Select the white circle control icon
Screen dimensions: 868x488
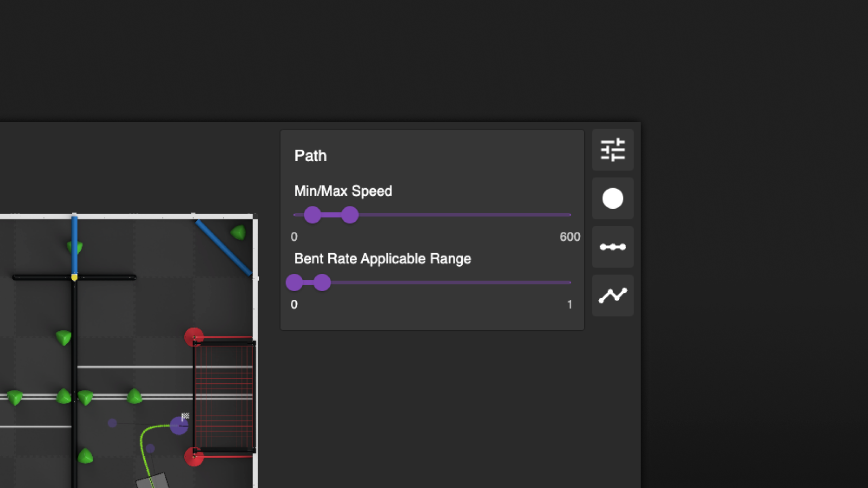coord(612,198)
